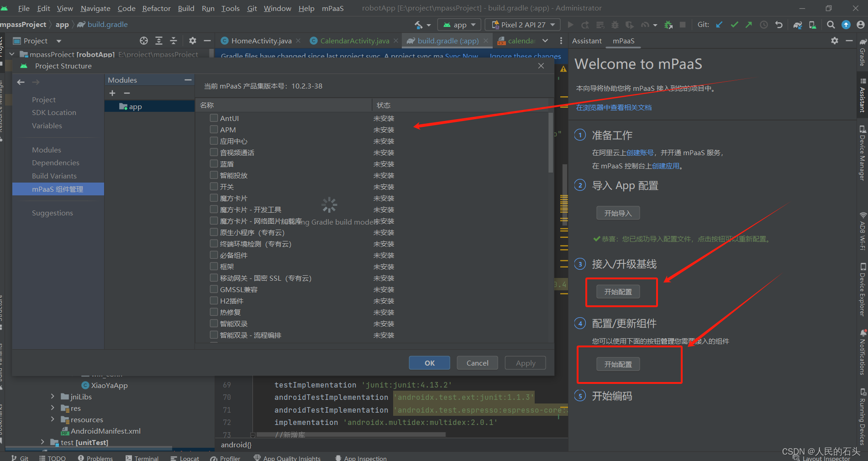Click the 开始导入 button in mPaaS wizard
Viewport: 868px width, 461px height.
point(618,213)
